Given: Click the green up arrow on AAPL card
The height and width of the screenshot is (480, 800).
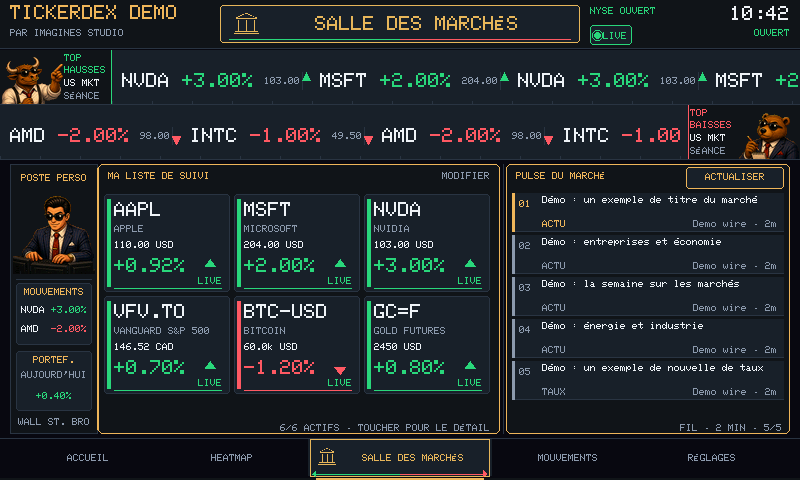Looking at the screenshot, I should (210, 264).
